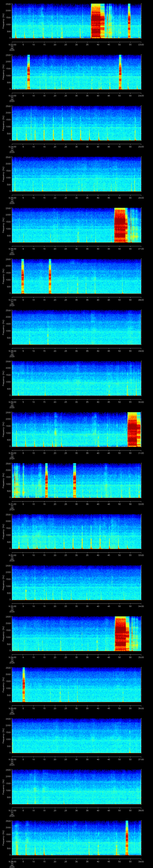Click the 35:00 end time label
Viewport: 153px width, 868px height.
point(141,657)
